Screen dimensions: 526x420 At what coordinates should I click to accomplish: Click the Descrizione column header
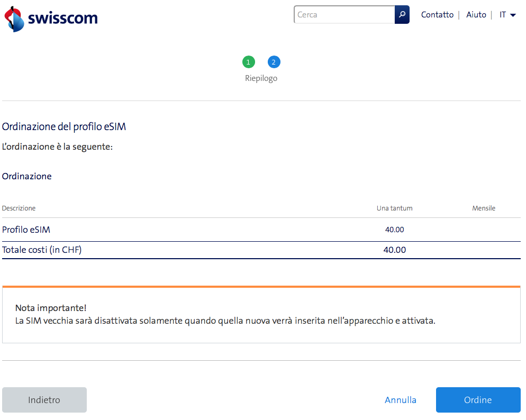point(19,208)
